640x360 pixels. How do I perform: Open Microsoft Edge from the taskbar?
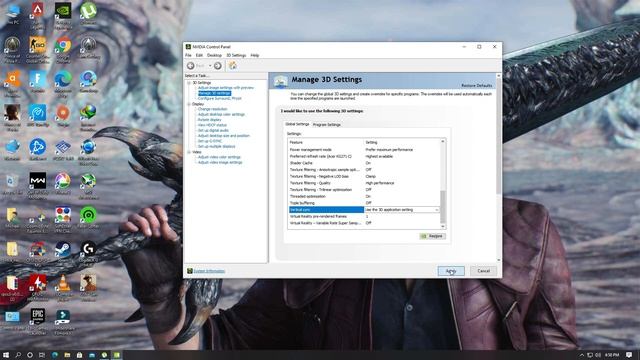tap(55, 355)
